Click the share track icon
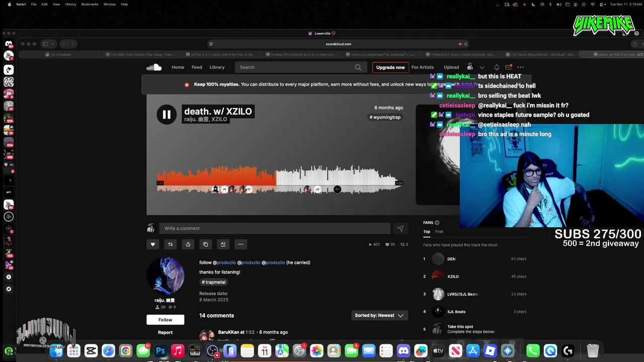The height and width of the screenshot is (362, 644). click(x=188, y=244)
